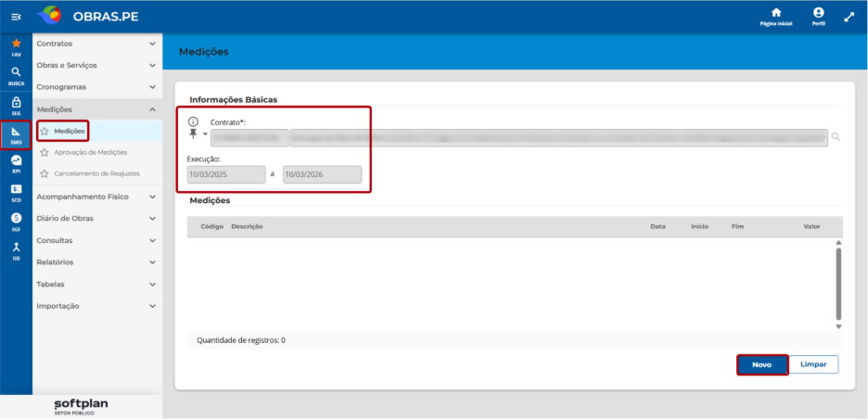
Task: Sort by the Valor column header
Action: pyautogui.click(x=811, y=226)
